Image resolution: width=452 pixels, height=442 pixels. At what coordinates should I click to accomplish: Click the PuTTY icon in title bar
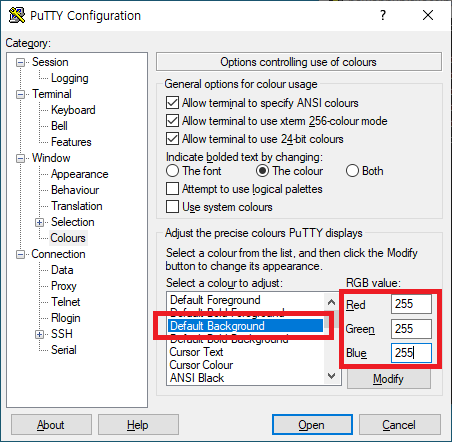pyautogui.click(x=17, y=15)
